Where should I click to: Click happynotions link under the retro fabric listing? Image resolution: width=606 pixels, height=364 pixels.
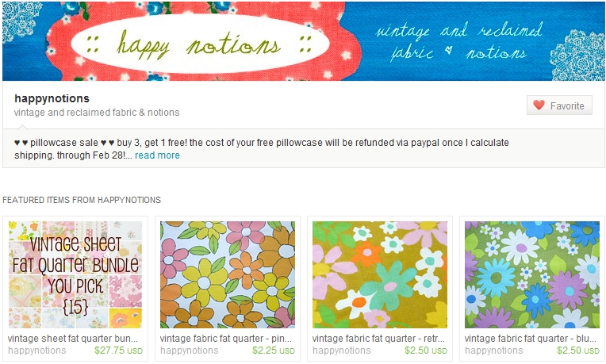click(342, 351)
